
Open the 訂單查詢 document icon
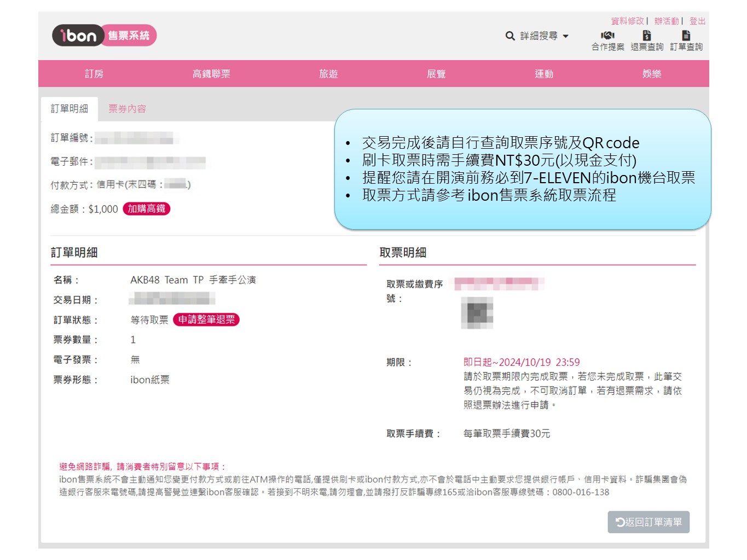[x=686, y=36]
